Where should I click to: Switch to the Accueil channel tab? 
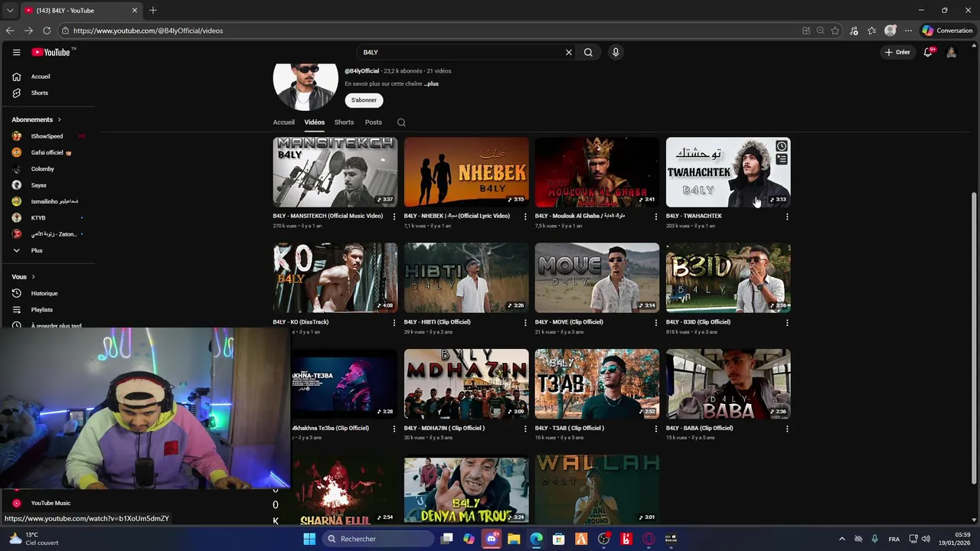point(283,122)
